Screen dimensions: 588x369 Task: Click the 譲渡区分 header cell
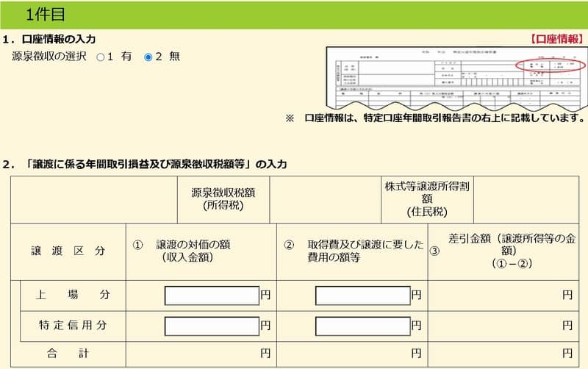coord(68,251)
